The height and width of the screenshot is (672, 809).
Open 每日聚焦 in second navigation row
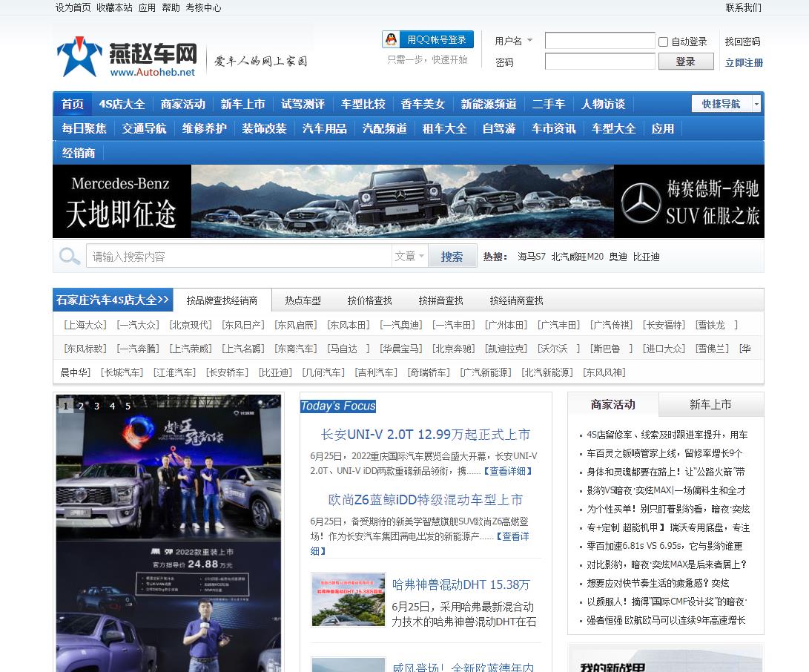[84, 128]
